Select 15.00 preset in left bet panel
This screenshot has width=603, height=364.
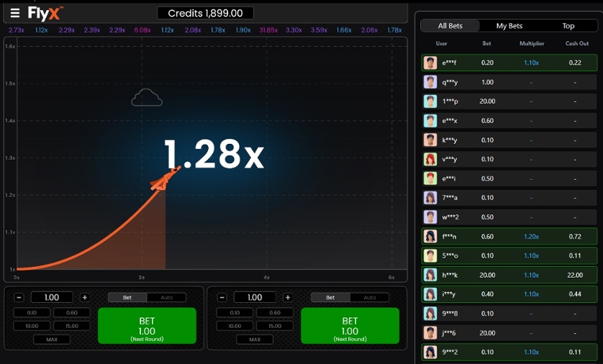[71, 326]
